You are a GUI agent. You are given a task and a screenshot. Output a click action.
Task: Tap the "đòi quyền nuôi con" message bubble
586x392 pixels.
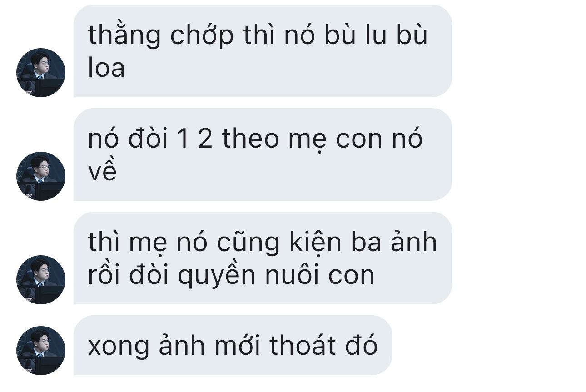tap(263, 258)
